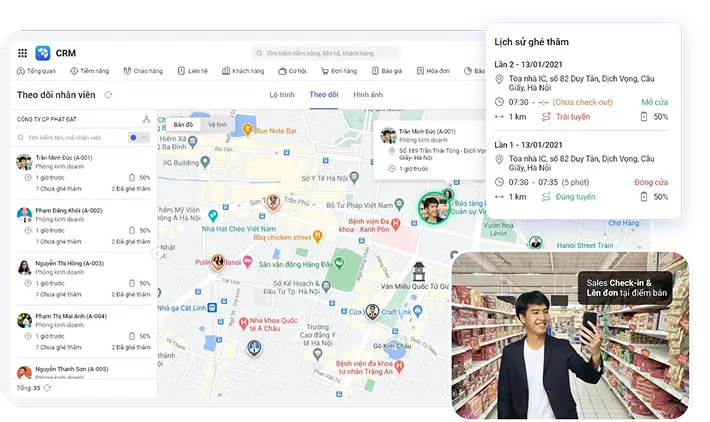710x422 pixels.
Task: Click the blue CRM logo icon
Action: point(42,53)
